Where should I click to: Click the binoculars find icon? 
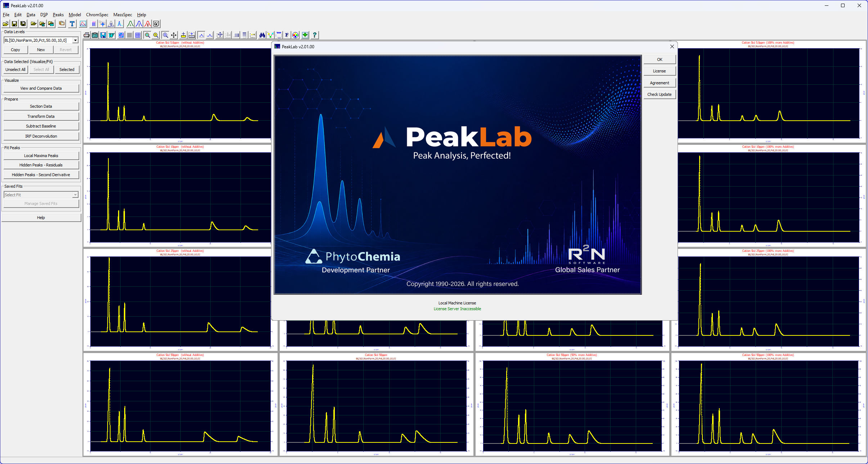[262, 35]
